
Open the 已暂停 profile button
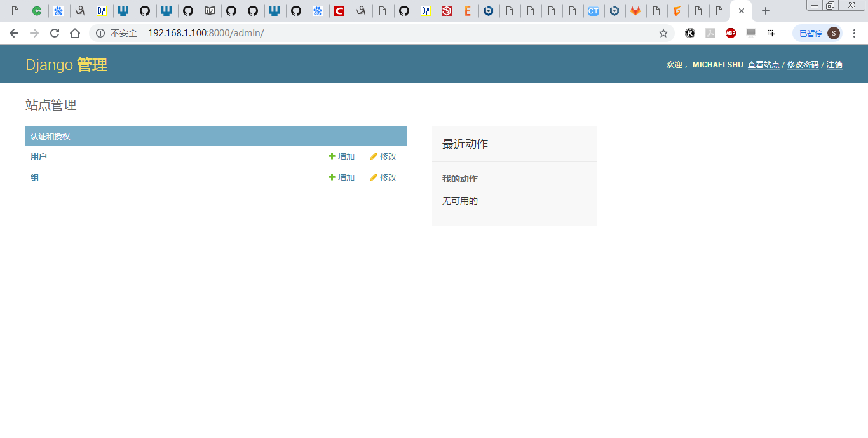(817, 33)
